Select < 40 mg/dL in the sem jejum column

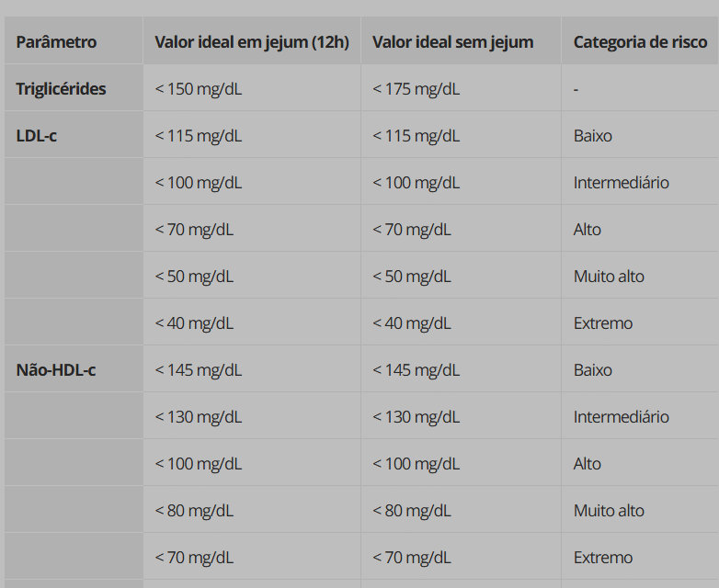412,323
